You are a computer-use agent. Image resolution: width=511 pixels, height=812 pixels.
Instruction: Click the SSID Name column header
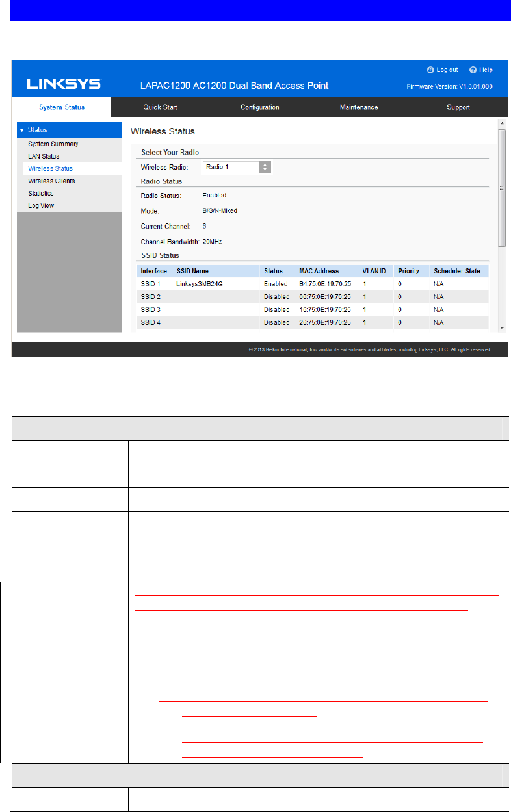[x=192, y=271]
